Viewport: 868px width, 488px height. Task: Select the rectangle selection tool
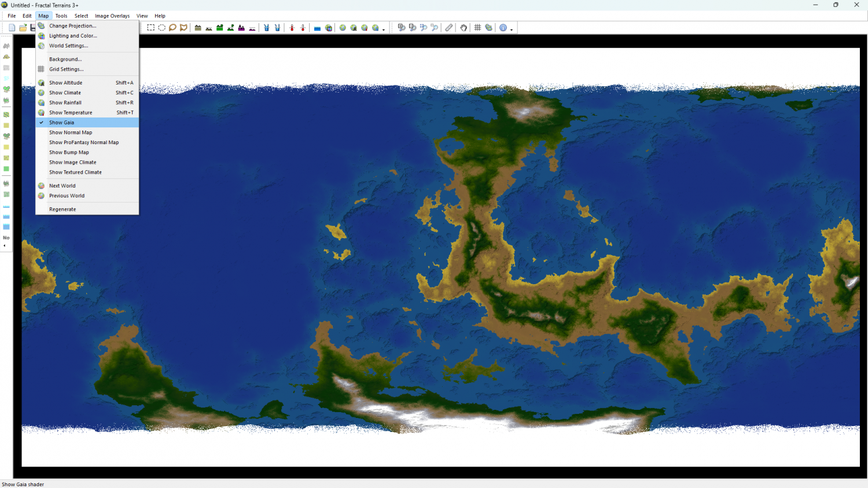coord(150,28)
